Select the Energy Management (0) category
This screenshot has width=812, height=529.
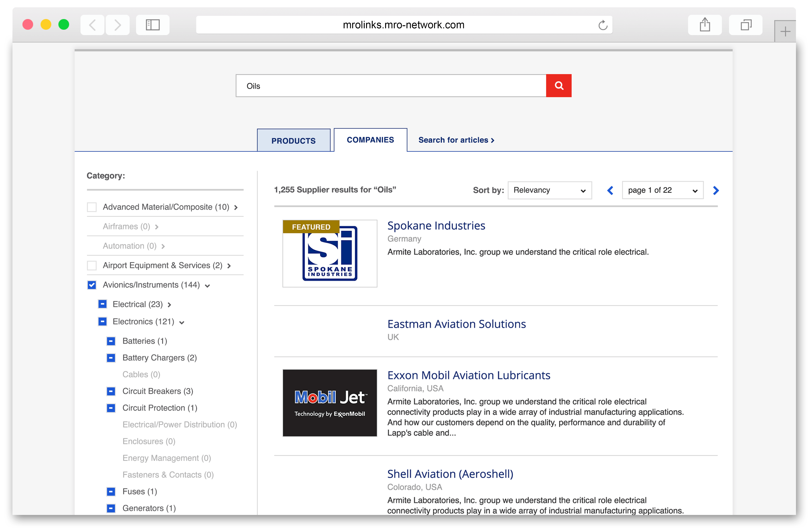point(166,458)
